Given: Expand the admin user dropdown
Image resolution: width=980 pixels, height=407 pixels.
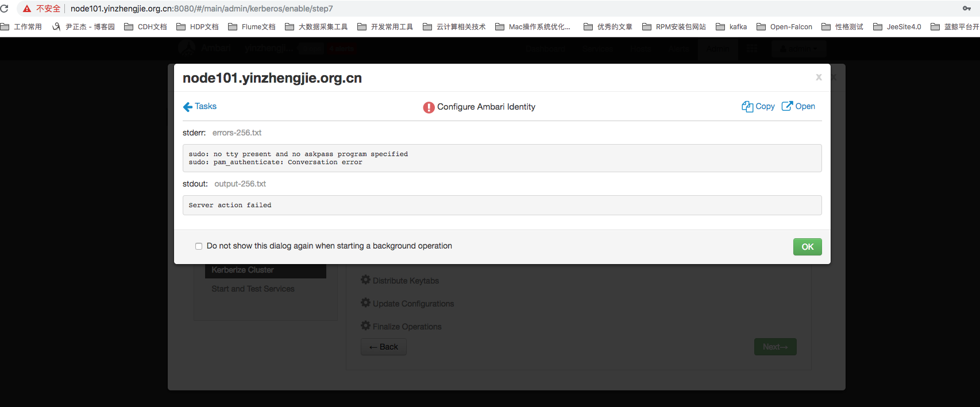Looking at the screenshot, I should [798, 49].
